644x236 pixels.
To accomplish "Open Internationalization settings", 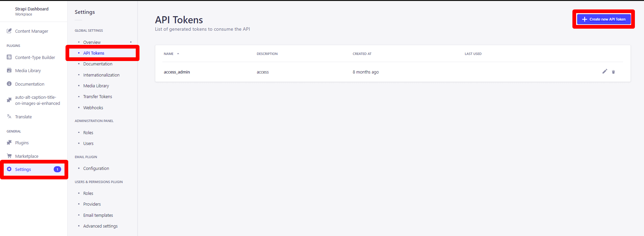I will pyautogui.click(x=101, y=75).
